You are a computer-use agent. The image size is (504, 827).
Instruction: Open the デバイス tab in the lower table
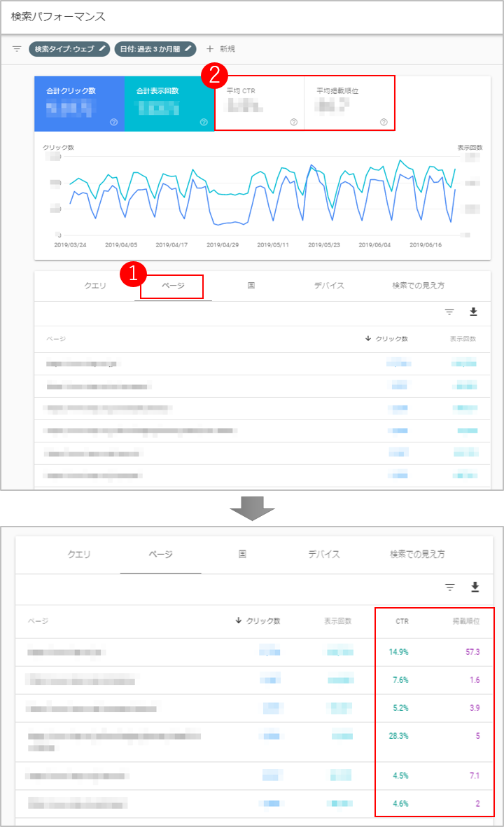(x=324, y=555)
